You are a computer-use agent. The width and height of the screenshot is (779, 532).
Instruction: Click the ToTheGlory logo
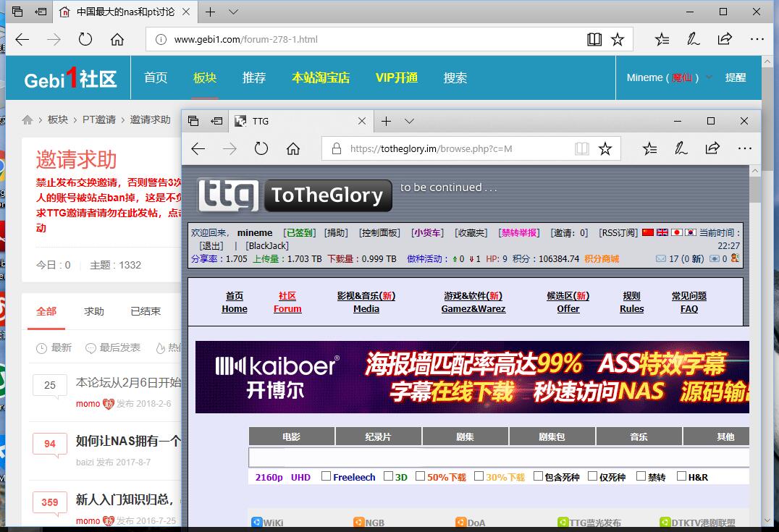tap(295, 195)
